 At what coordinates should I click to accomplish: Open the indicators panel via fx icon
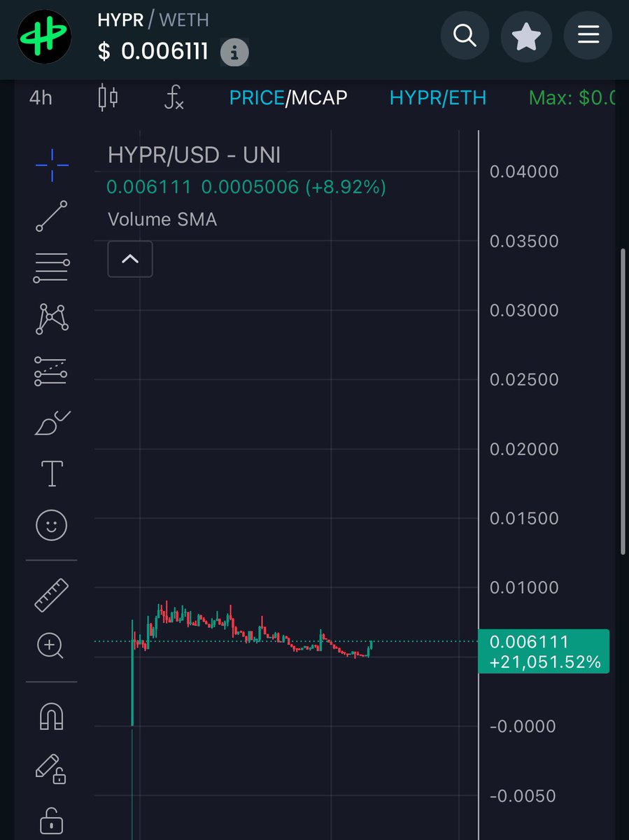(x=173, y=98)
